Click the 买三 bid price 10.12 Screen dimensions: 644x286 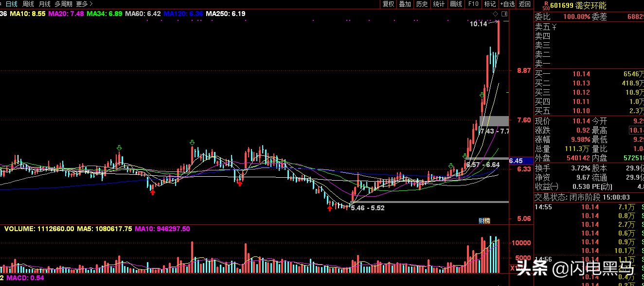(x=581, y=92)
